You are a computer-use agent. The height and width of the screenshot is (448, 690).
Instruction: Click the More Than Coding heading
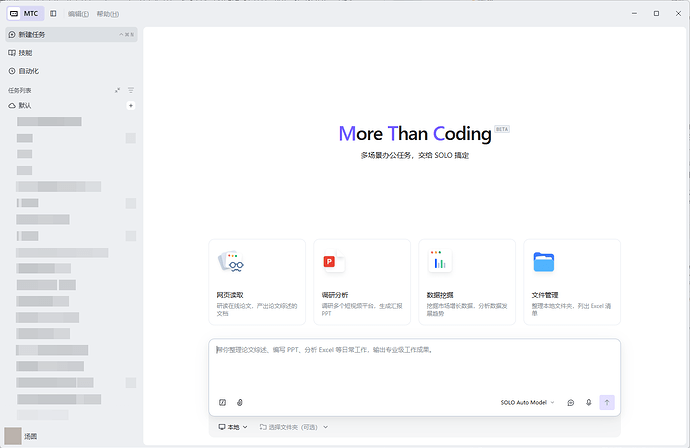[415, 134]
